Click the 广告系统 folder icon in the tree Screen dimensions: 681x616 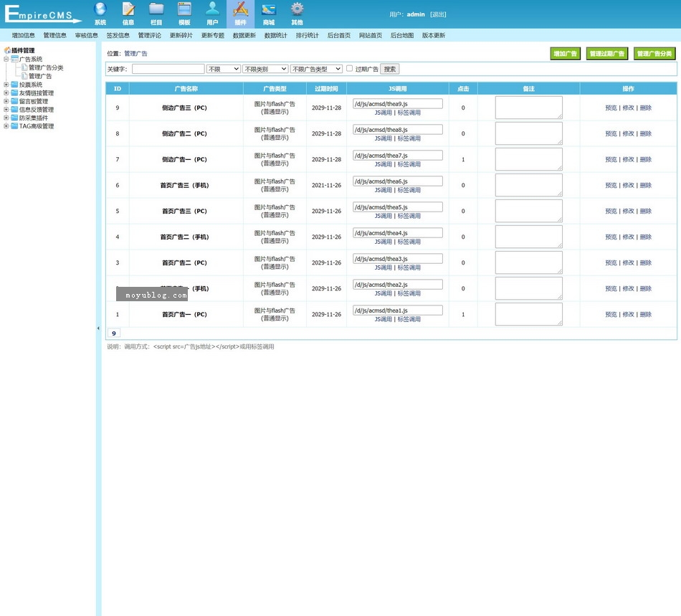(x=15, y=59)
